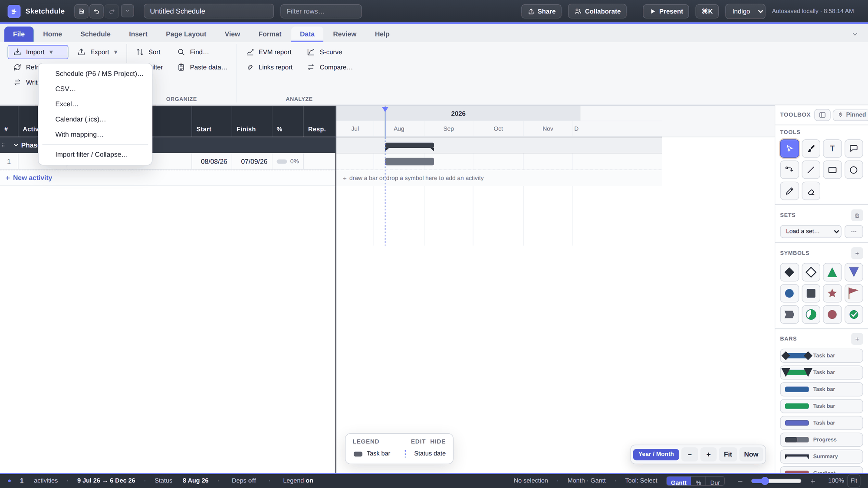868x488 pixels.
Task: Pick the dark red circle symbol
Action: pyautogui.click(x=832, y=314)
